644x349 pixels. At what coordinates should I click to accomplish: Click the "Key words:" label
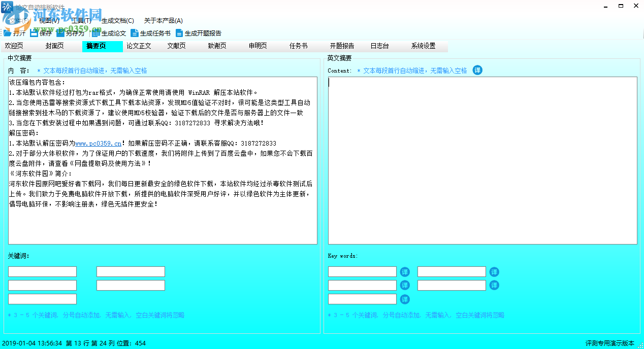tap(343, 256)
